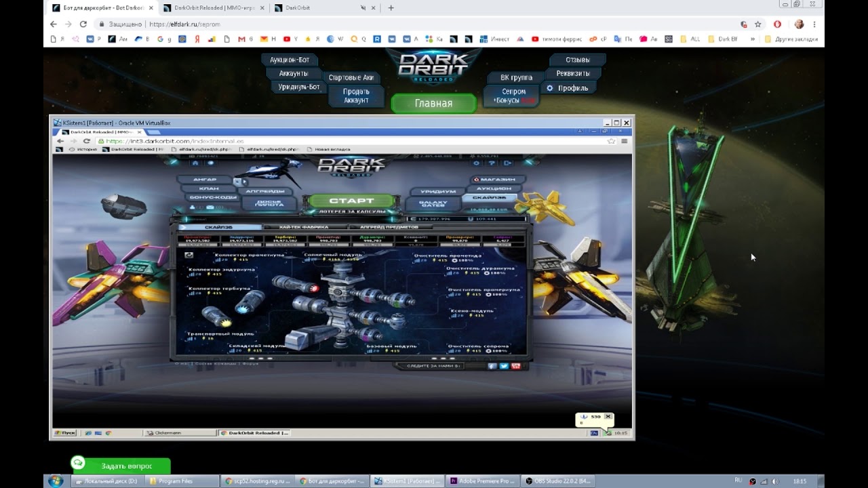This screenshot has width=868, height=488.
Task: Switch to ХАЙ-ТЕК ФАБРИКА tab
Action: tap(304, 227)
